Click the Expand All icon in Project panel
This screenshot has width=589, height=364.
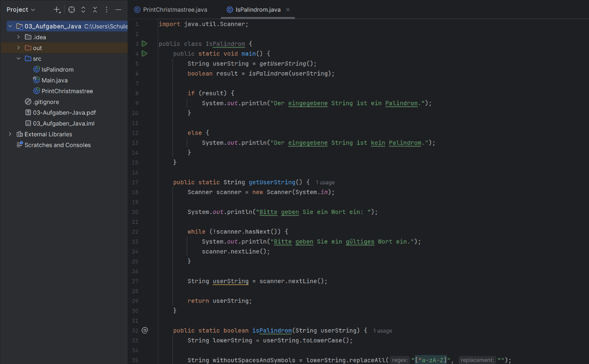click(x=83, y=10)
